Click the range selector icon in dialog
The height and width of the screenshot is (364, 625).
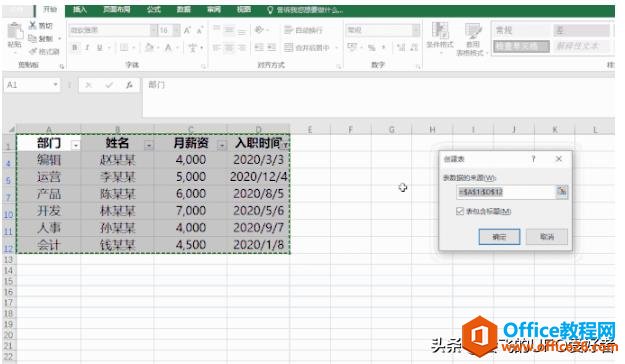coord(562,192)
